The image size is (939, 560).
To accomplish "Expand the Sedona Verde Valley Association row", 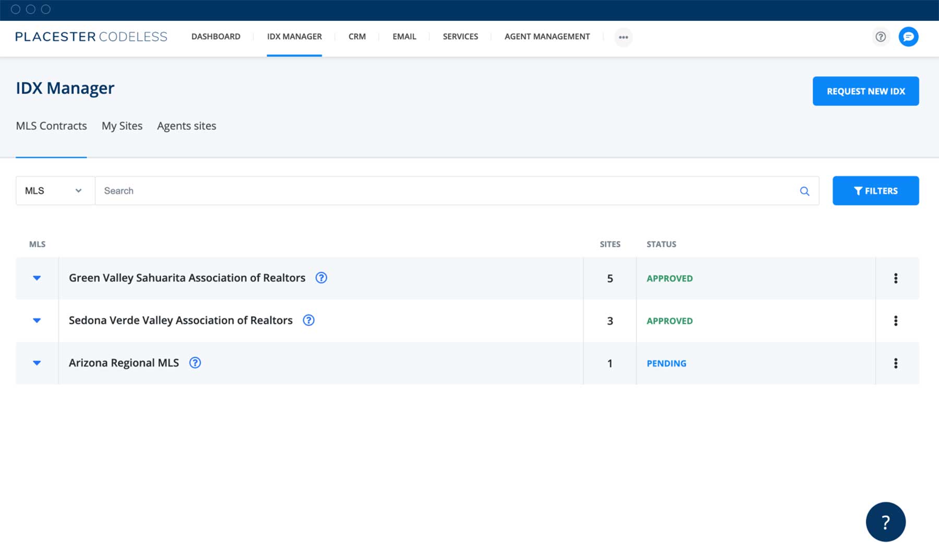I will (37, 320).
